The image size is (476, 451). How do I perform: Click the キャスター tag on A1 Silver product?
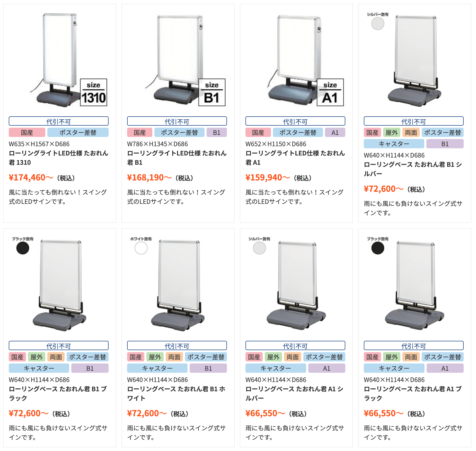276,368
